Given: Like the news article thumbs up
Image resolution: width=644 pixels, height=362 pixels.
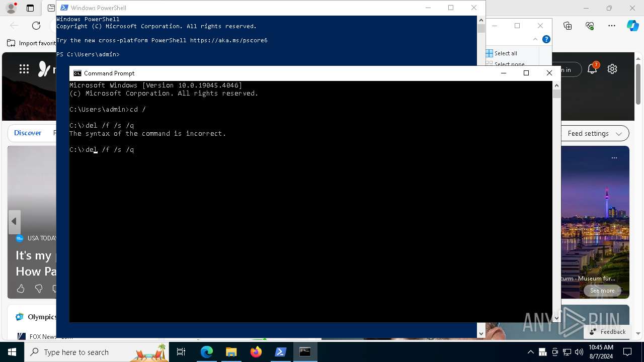Looking at the screenshot, I should click(x=21, y=288).
